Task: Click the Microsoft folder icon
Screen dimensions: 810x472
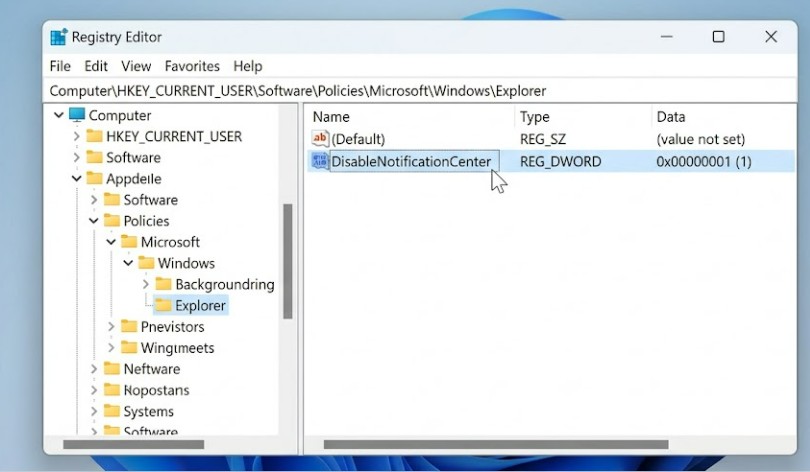Action: 129,242
